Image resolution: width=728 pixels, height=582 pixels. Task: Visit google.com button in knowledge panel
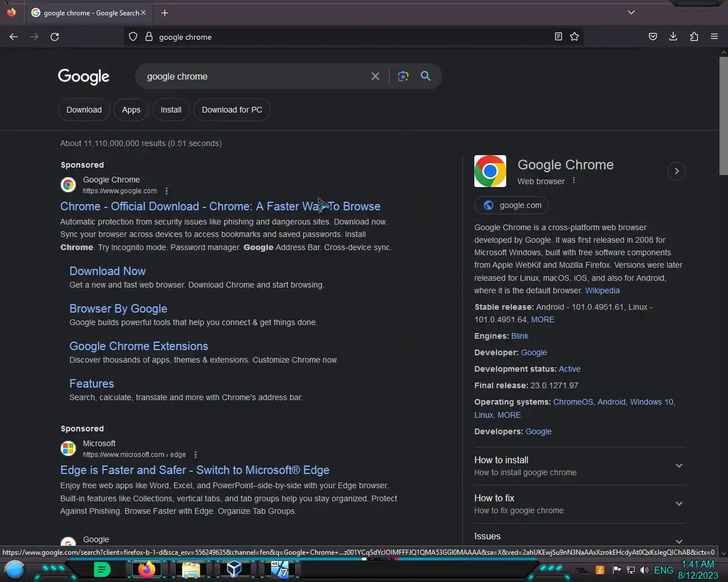click(x=511, y=205)
